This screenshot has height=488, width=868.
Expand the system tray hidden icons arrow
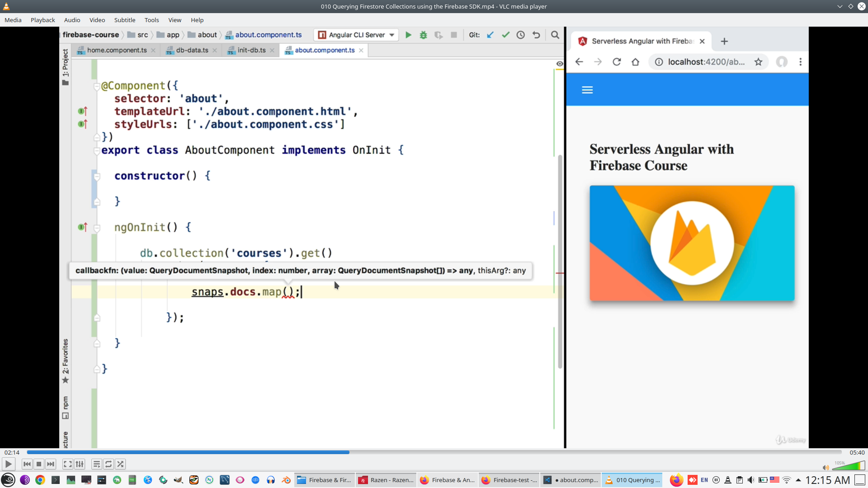tap(798, 480)
